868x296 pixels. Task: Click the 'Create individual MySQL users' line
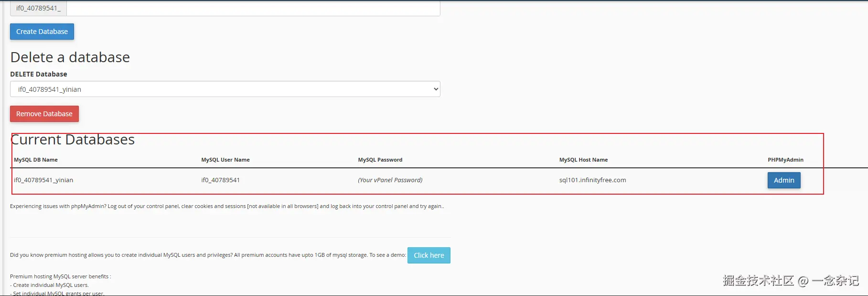click(49, 285)
